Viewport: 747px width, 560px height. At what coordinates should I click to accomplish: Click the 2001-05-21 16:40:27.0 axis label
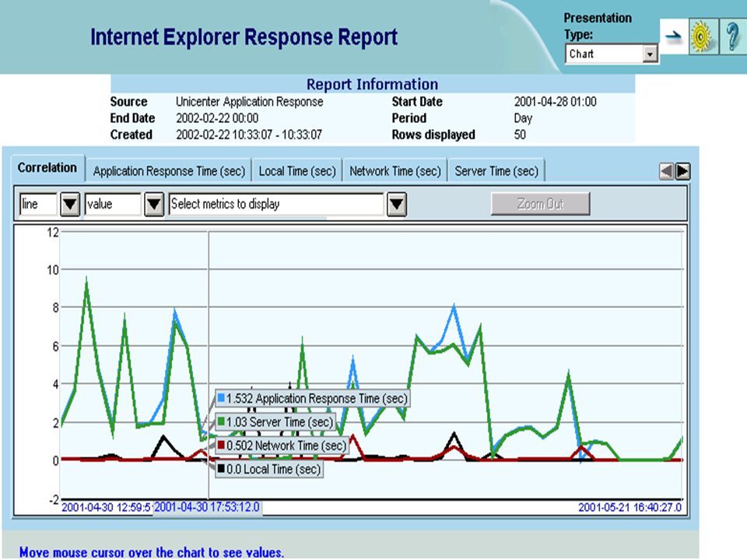pyautogui.click(x=630, y=507)
